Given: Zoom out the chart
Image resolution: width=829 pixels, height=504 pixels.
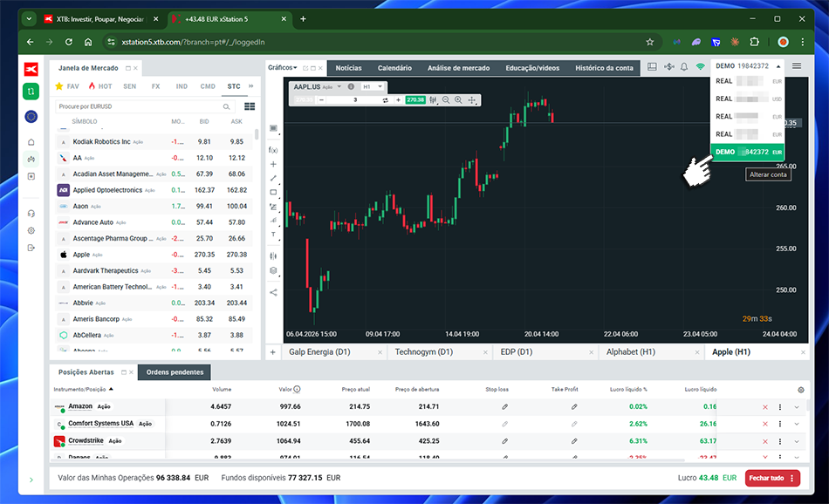Looking at the screenshot, I should point(446,100).
